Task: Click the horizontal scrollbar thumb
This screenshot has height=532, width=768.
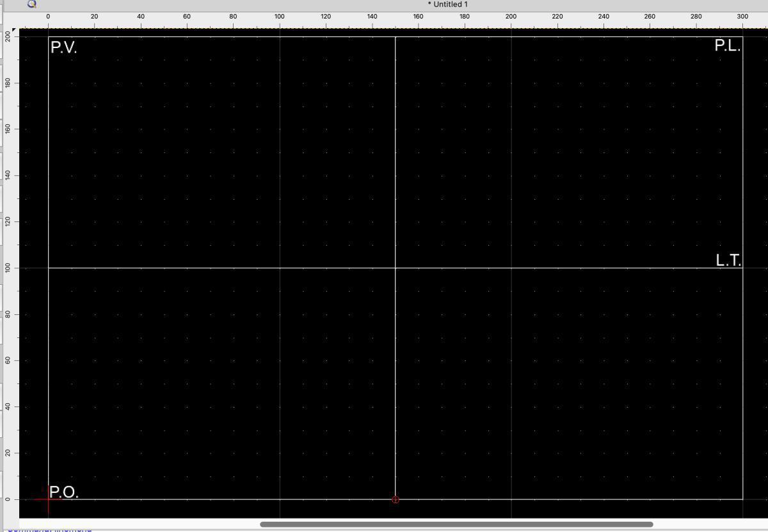Action: tap(456, 524)
